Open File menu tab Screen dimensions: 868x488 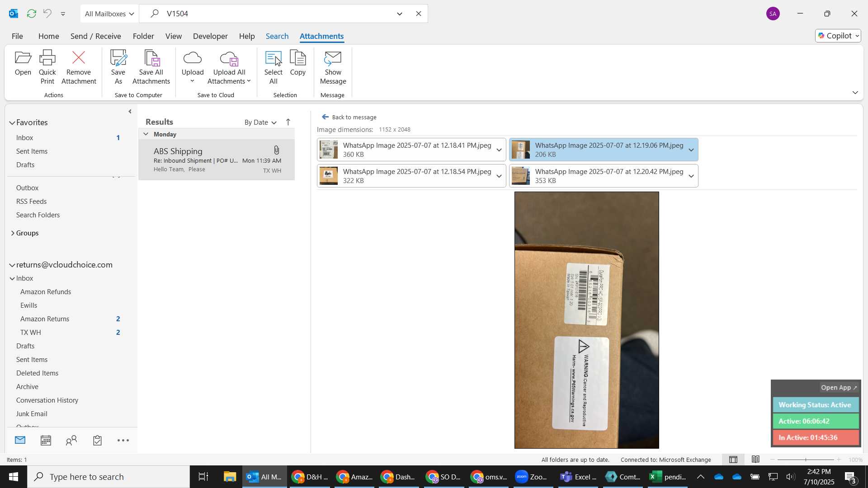pyautogui.click(x=17, y=36)
